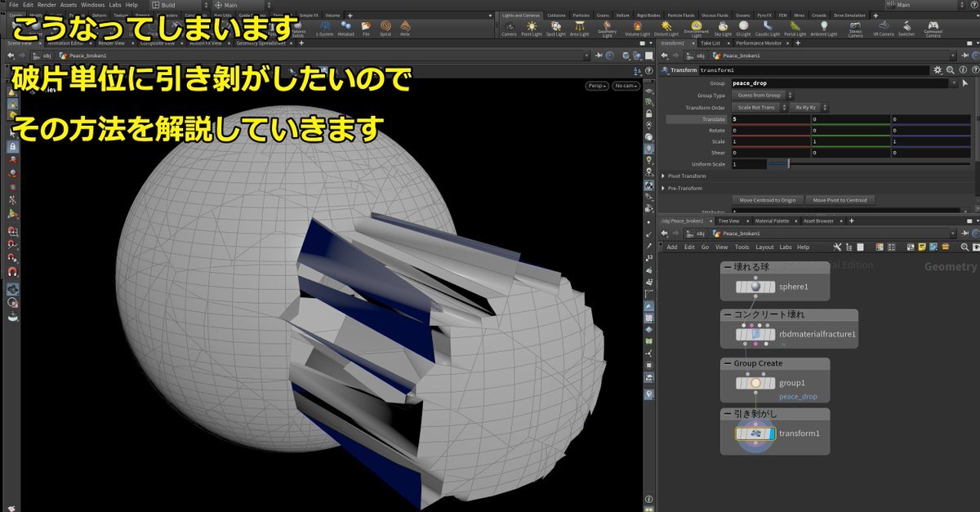Open the Layout menu in network editor
Image resolution: width=980 pixels, height=512 pixels.
pos(764,247)
